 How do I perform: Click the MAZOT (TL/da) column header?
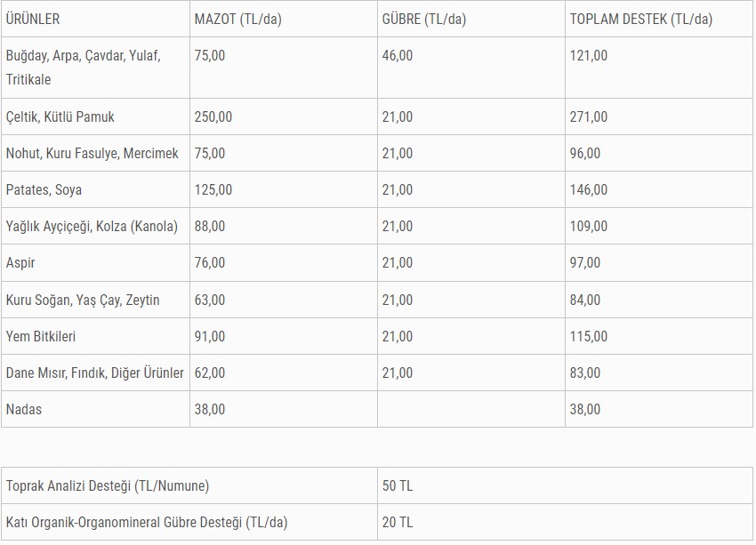pos(237,19)
